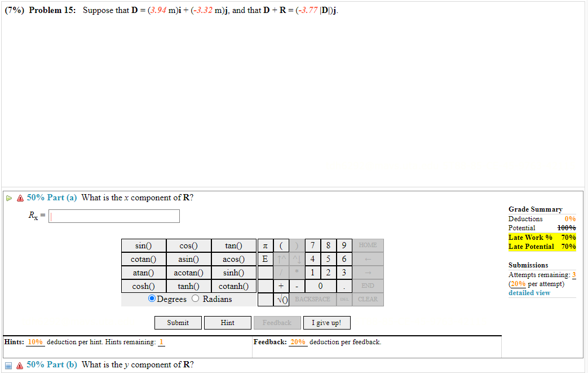Viewport: 588px width, 373px height.
Task: Select the square root √() key
Action: pyautogui.click(x=281, y=299)
